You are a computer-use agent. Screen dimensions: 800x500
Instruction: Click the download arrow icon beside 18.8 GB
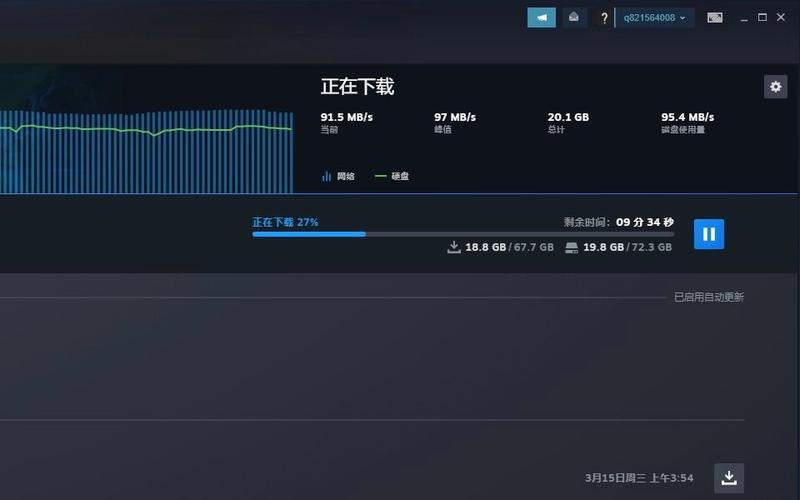click(454, 247)
